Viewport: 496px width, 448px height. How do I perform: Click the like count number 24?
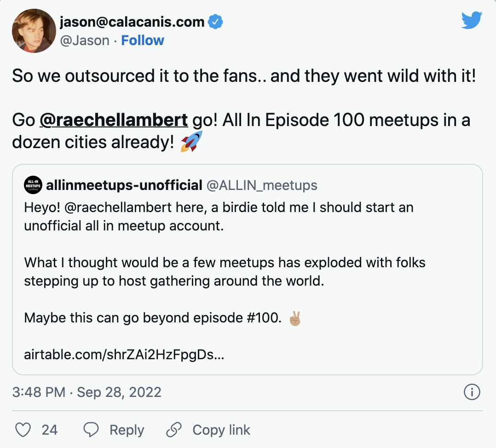click(x=50, y=430)
